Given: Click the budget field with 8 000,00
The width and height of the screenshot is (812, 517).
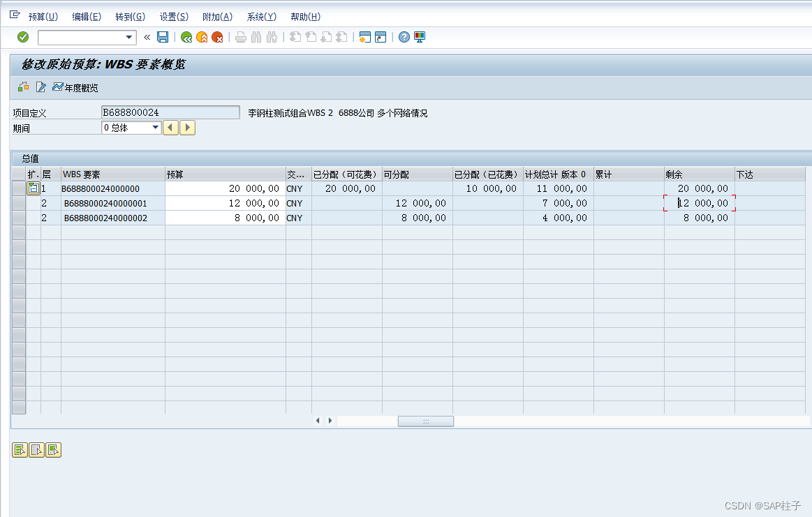Looking at the screenshot, I should point(226,218).
